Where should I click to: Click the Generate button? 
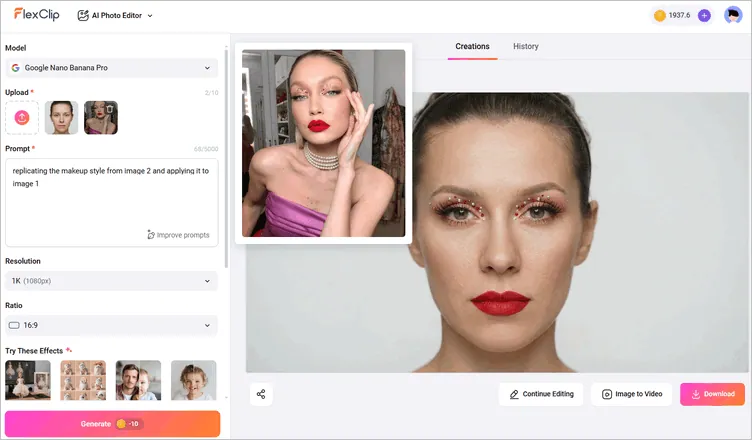point(112,424)
